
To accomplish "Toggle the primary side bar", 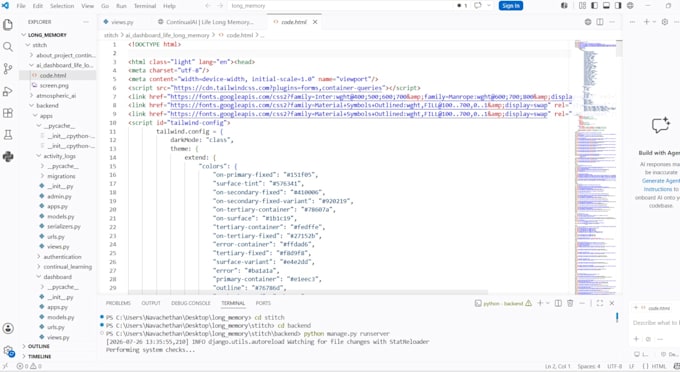I will (594, 6).
